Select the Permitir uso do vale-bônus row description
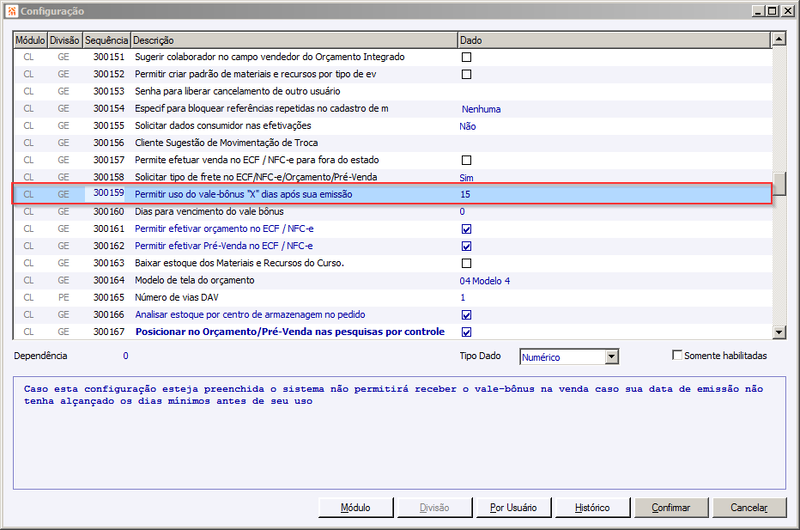 tap(243, 194)
